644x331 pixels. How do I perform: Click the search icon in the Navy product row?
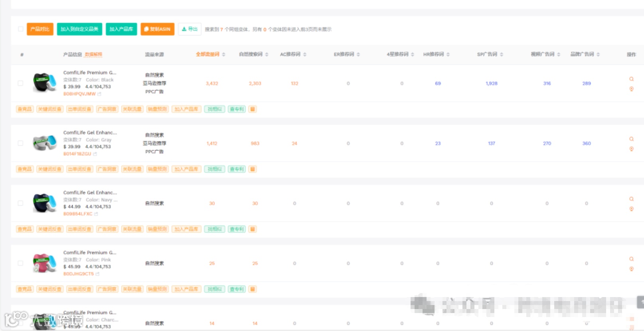pos(631,199)
